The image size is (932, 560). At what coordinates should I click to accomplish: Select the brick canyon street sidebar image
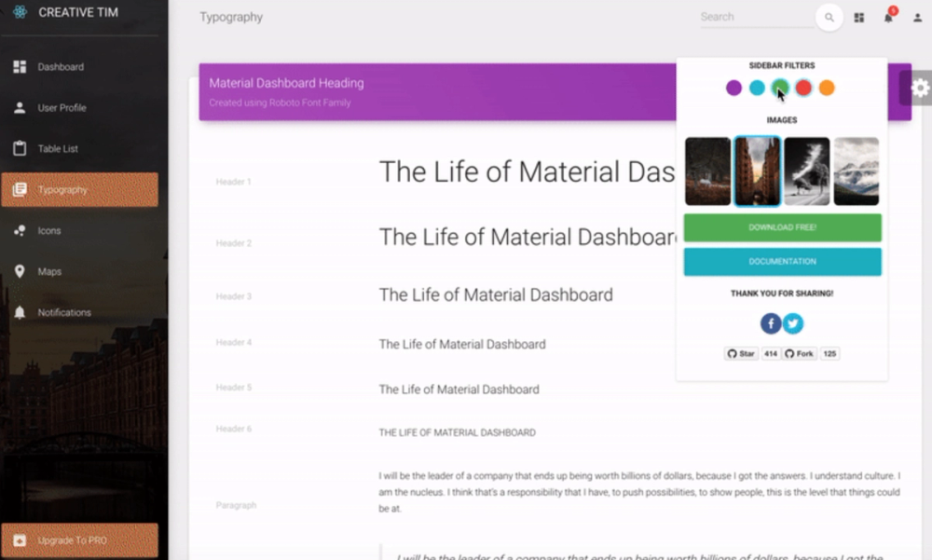(x=757, y=171)
